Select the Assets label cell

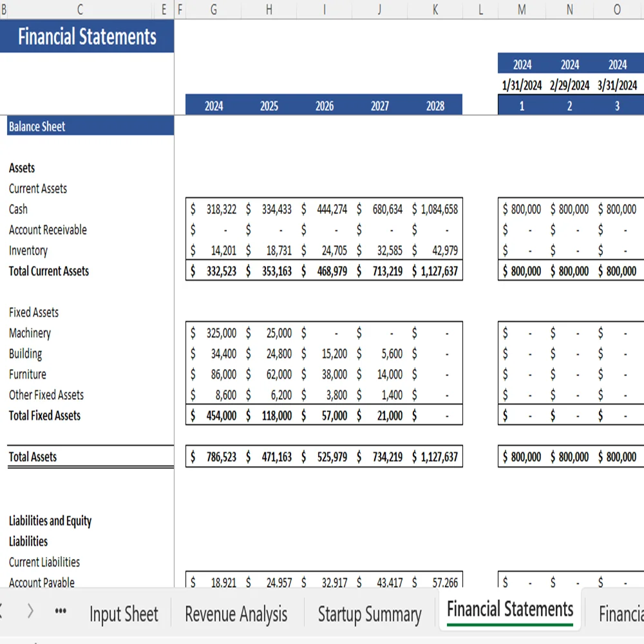22,167
